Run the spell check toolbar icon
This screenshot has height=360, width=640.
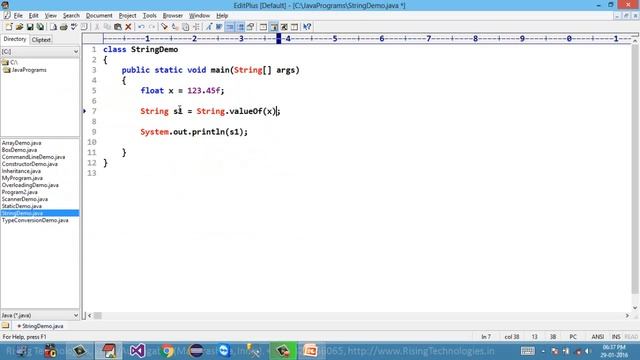click(74, 27)
